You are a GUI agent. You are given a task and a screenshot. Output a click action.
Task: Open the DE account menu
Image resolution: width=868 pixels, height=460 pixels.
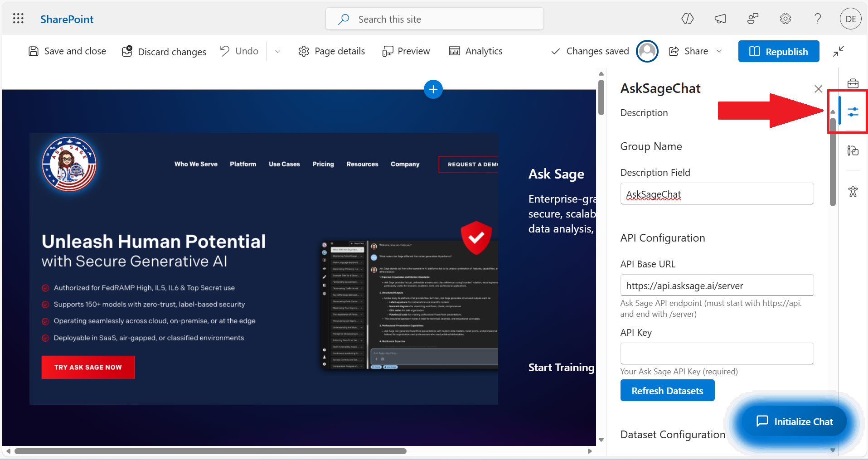pyautogui.click(x=850, y=19)
